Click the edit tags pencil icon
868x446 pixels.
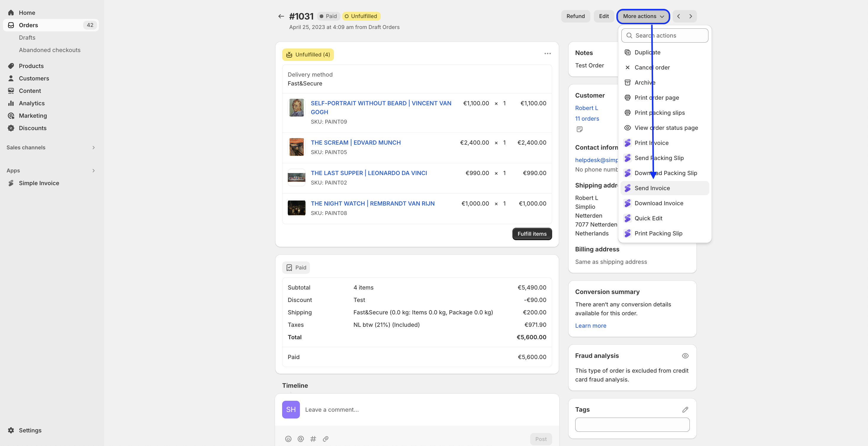click(685, 409)
